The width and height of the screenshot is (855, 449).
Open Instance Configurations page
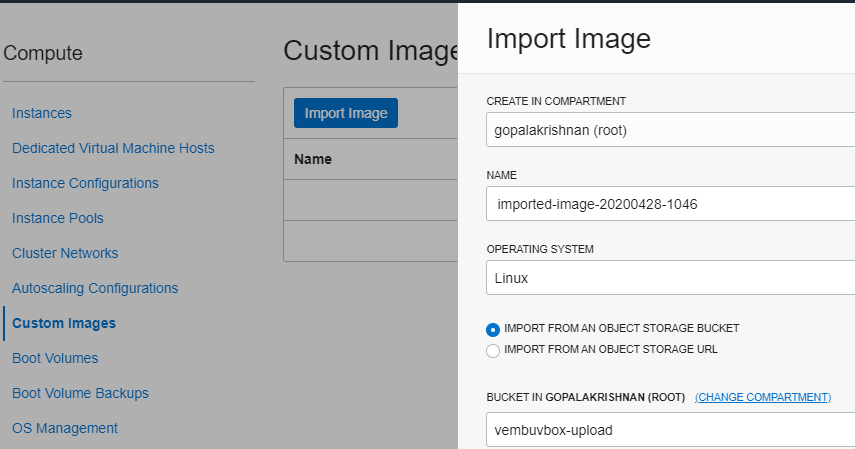point(86,183)
